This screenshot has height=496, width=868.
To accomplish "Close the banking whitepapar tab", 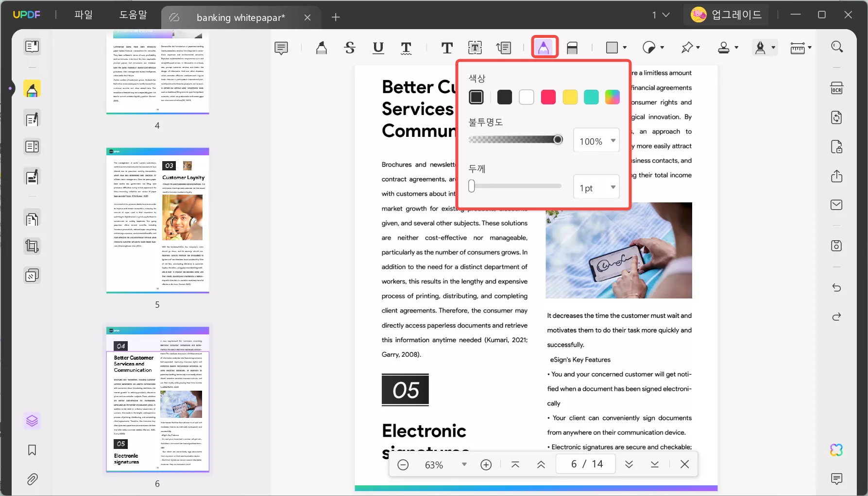I will [307, 17].
